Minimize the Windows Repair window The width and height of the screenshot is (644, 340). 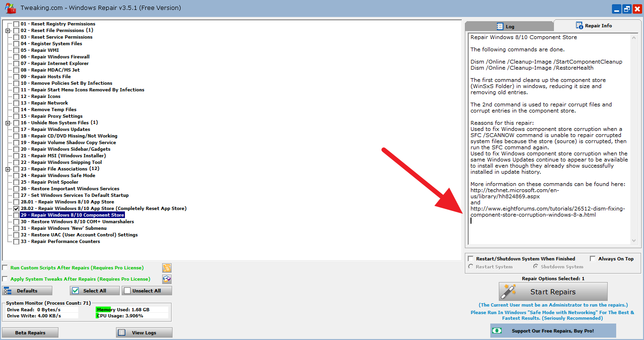click(x=617, y=9)
